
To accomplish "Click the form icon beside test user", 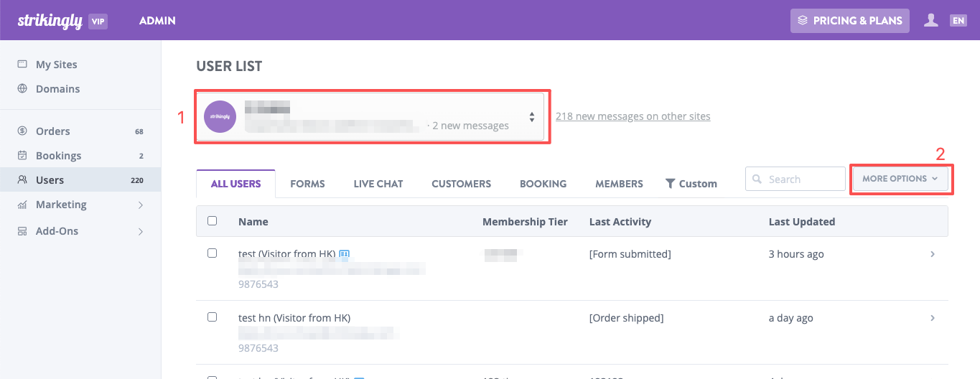I will [344, 254].
